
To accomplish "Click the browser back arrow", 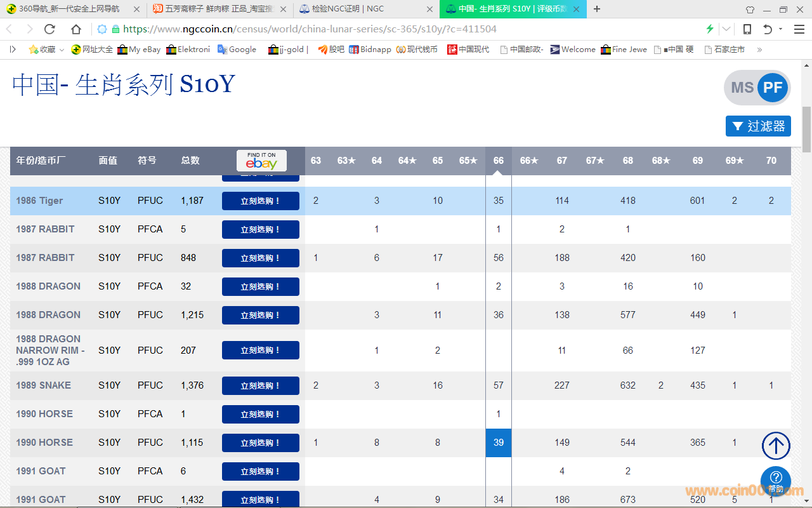I will click(x=10, y=29).
